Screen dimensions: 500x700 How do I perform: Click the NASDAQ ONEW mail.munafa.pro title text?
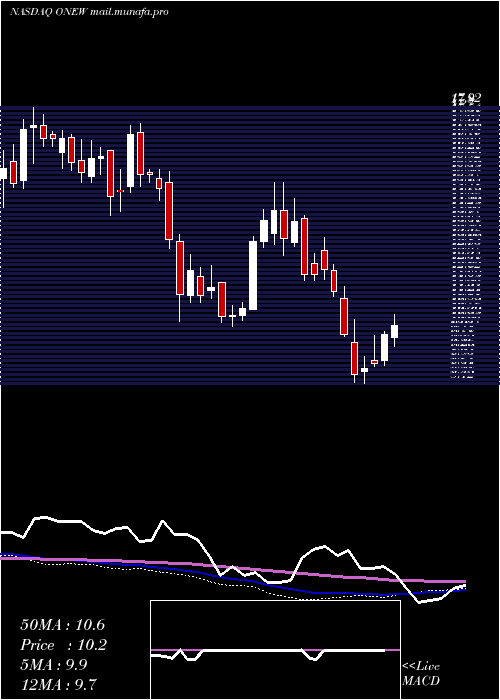89,12
